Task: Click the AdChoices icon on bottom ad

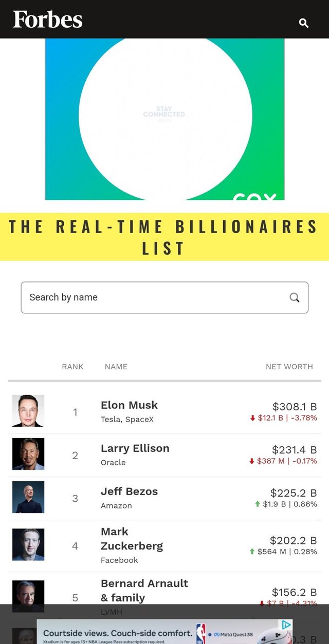Action: point(286,625)
